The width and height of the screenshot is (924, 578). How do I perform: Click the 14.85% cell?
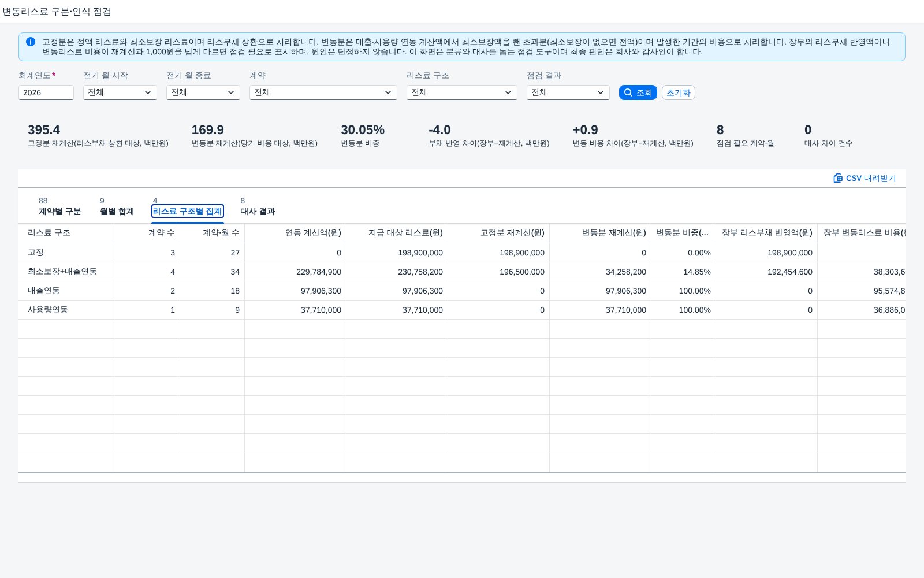click(x=684, y=272)
